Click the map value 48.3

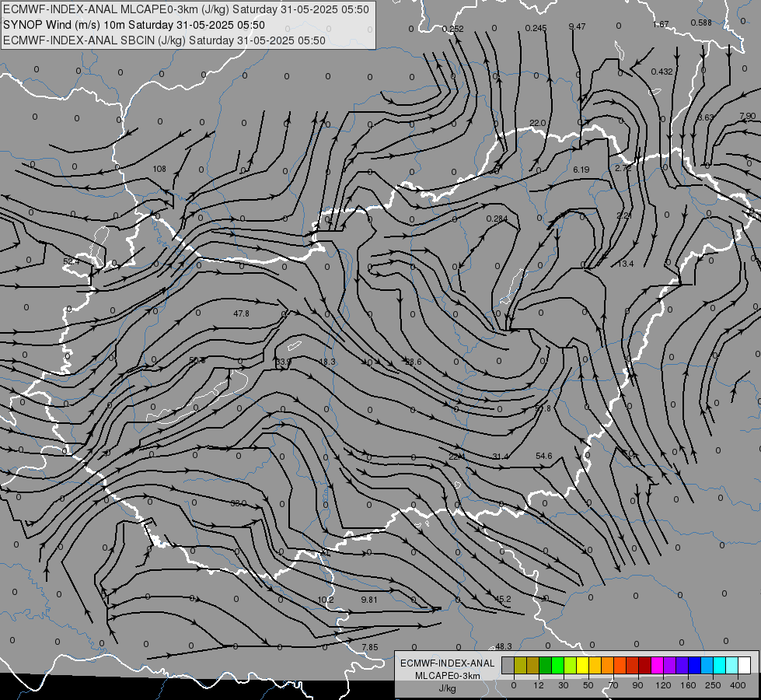pos(503,646)
